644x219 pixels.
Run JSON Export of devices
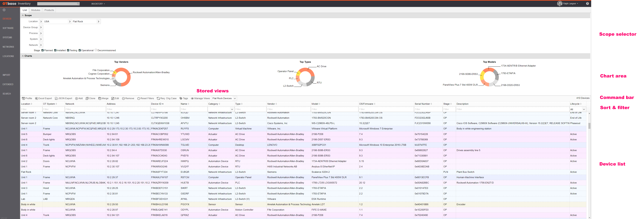pyautogui.click(x=63, y=99)
